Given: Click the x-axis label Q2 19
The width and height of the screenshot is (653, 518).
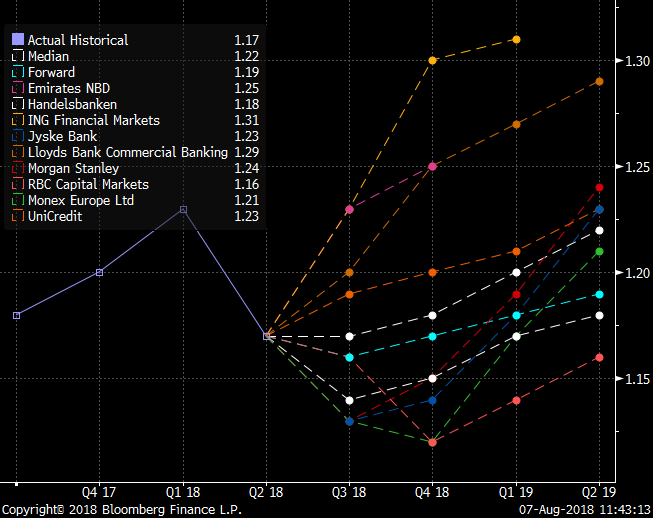Looking at the screenshot, I should coord(599,493).
